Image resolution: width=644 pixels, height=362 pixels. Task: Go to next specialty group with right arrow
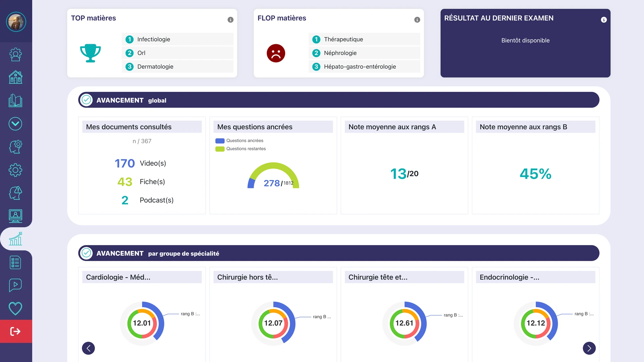click(589, 348)
